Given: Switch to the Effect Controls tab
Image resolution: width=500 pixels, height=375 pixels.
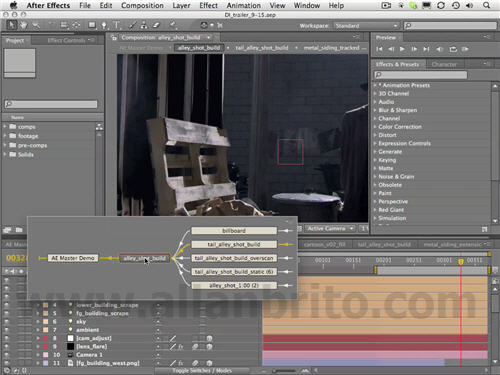Looking at the screenshot, I should click(x=66, y=41).
